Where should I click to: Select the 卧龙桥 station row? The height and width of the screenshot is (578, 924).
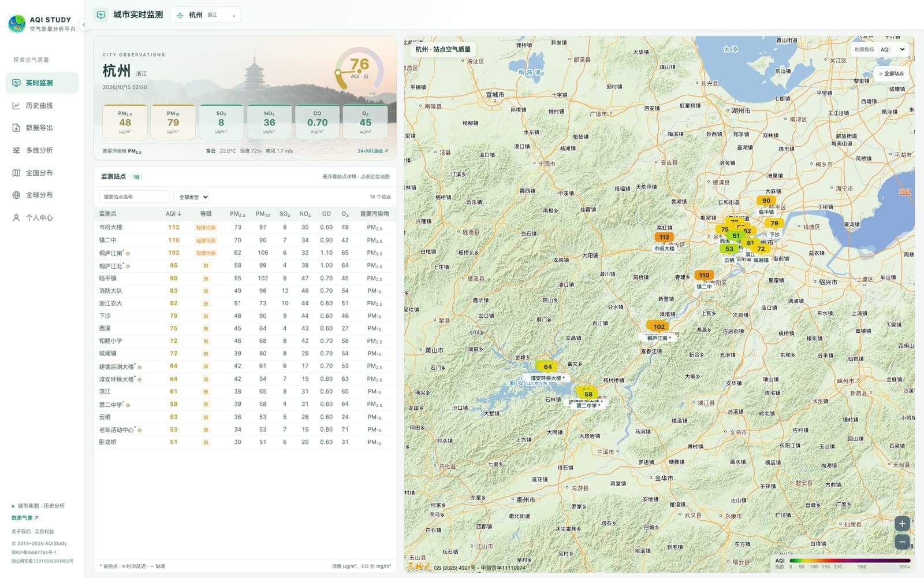[245, 442]
